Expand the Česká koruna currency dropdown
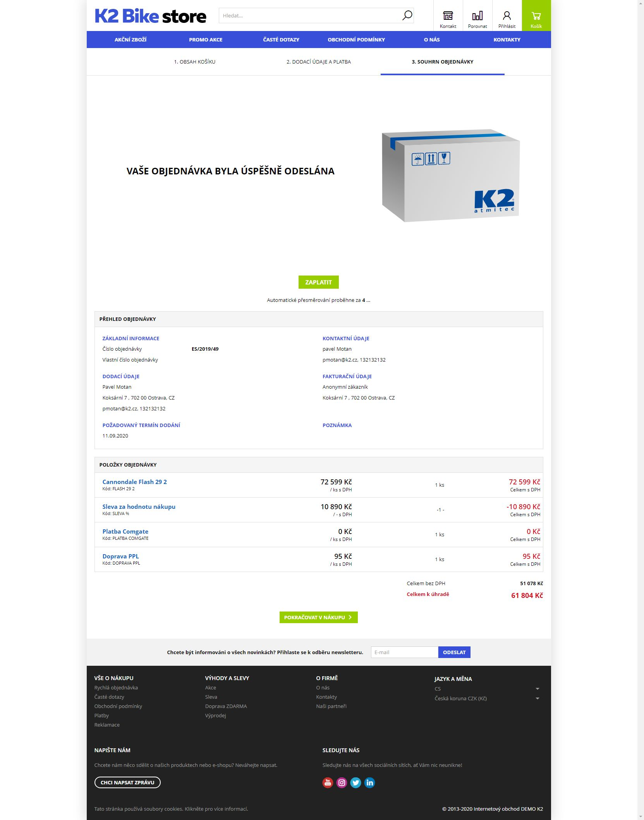Viewport: 644px width, 820px height. click(487, 698)
